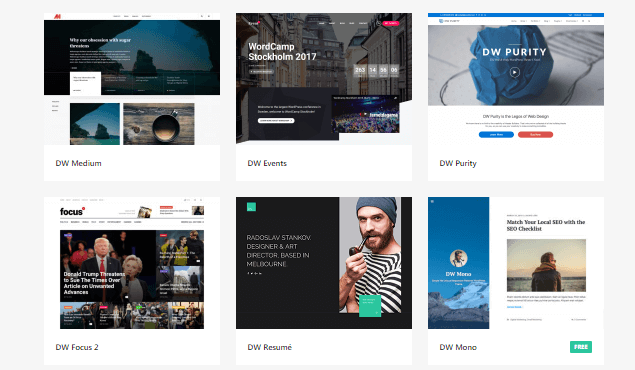
Task: Click the round avatar in DW Mono preview
Action: pos(458,258)
